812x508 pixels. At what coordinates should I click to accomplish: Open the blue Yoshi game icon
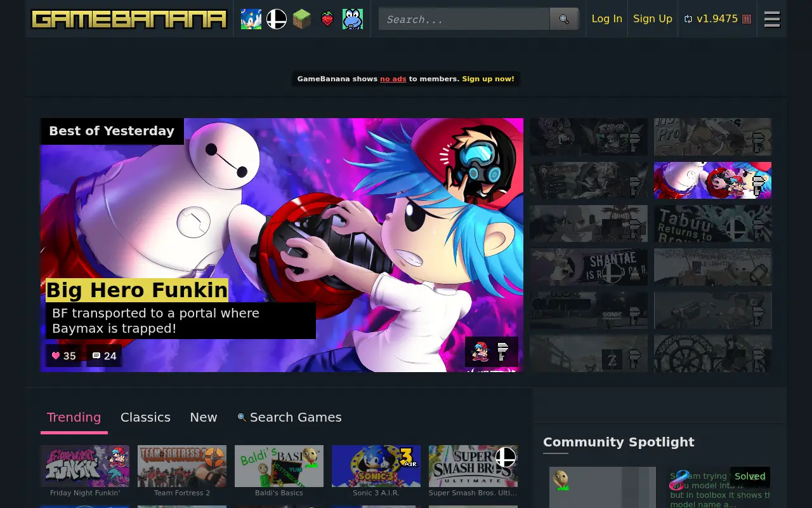[x=353, y=19]
